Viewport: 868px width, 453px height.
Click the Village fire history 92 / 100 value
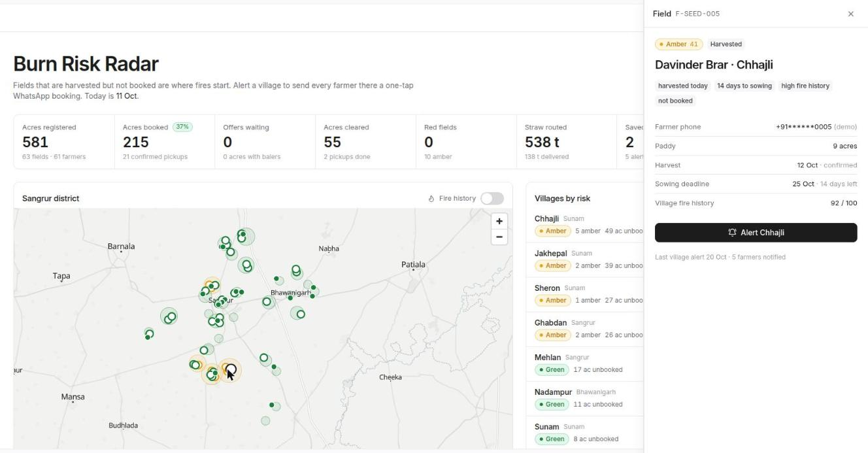[x=844, y=203]
